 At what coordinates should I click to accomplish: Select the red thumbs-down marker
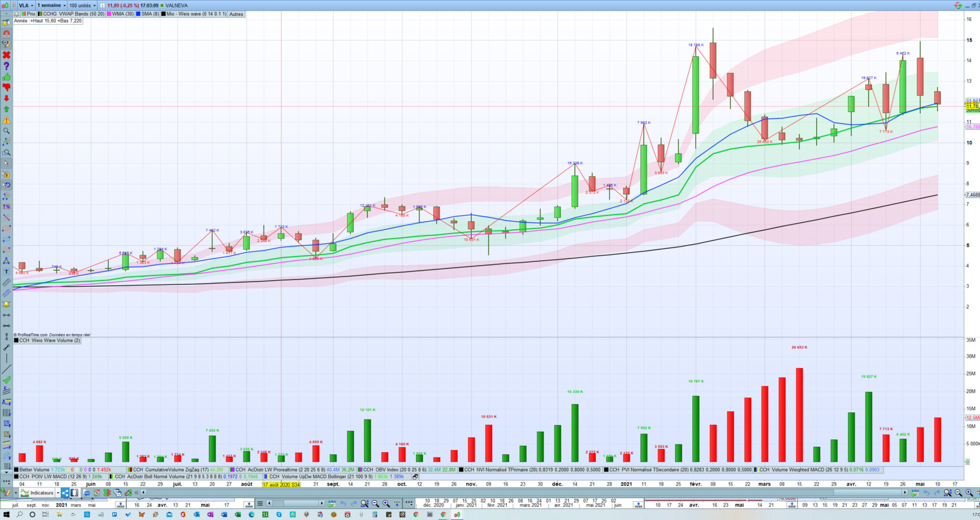click(6, 87)
